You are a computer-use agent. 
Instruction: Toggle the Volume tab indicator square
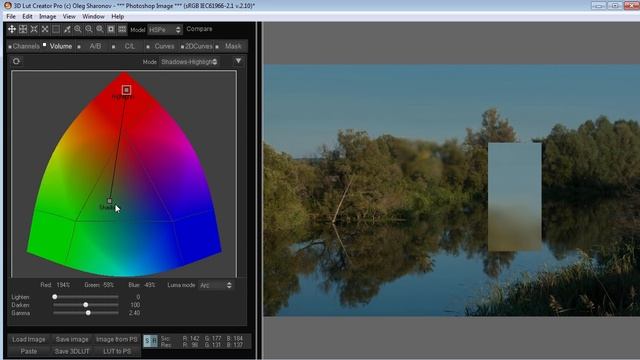(44, 44)
